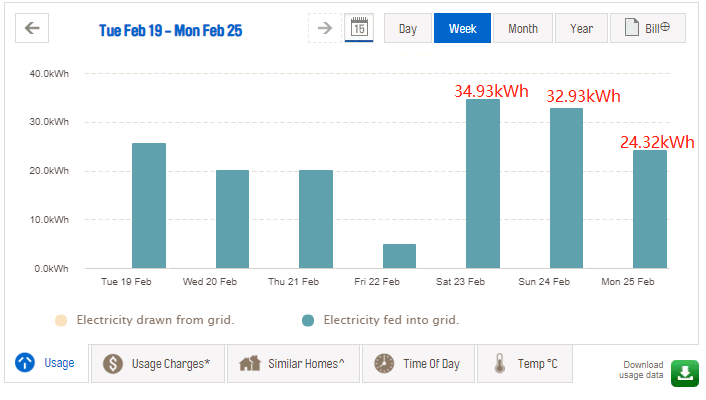
Task: Select the Tue 19 Feb bar
Action: (x=149, y=206)
